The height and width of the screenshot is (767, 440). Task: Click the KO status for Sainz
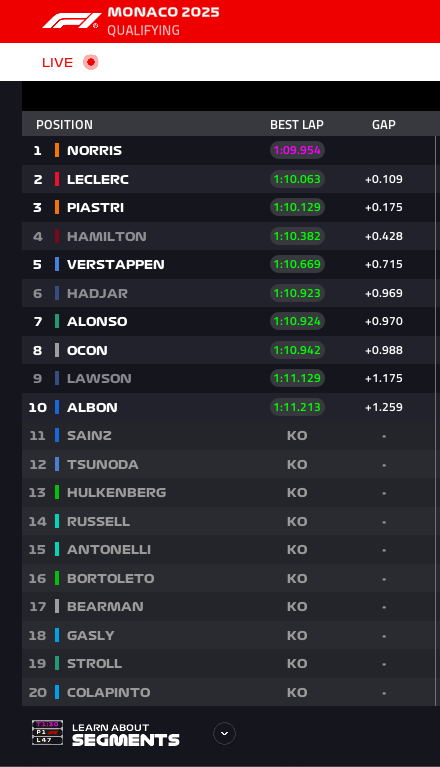click(297, 435)
